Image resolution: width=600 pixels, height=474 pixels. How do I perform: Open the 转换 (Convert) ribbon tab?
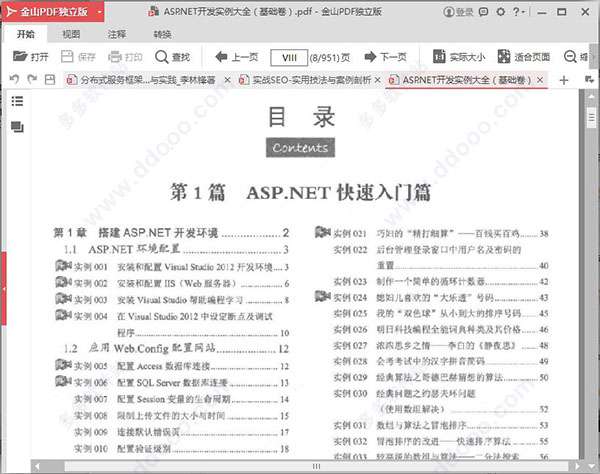[x=162, y=34]
